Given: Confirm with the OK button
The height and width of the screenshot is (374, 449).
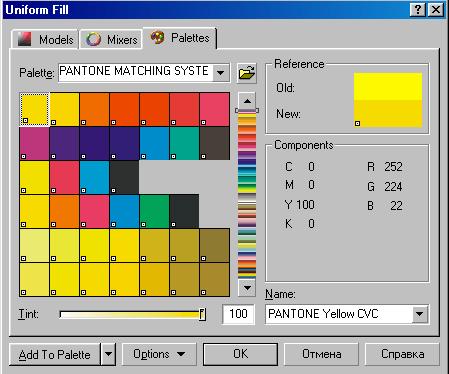Looking at the screenshot, I should point(240,354).
